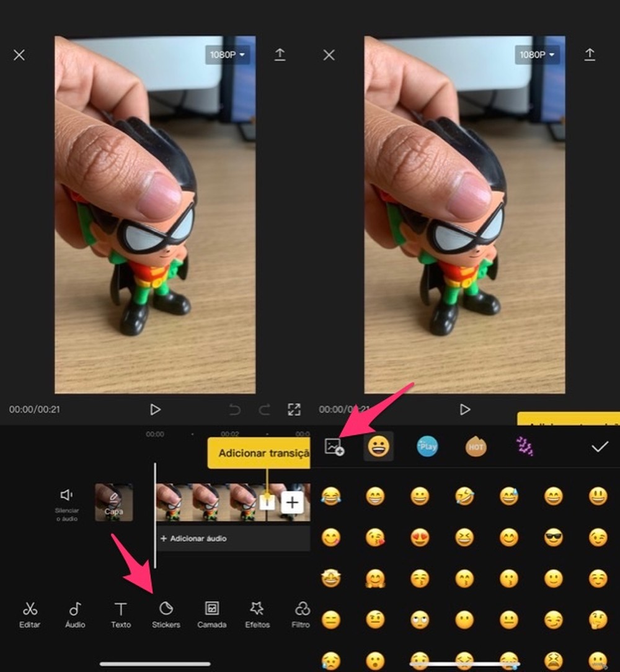The width and height of the screenshot is (620, 672).
Task: Pick the face without mouth emoji
Action: click(x=464, y=620)
